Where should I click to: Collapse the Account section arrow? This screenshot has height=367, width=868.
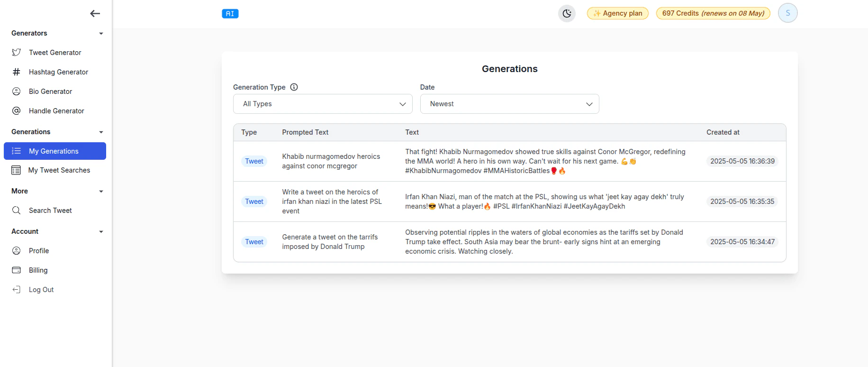pos(101,232)
